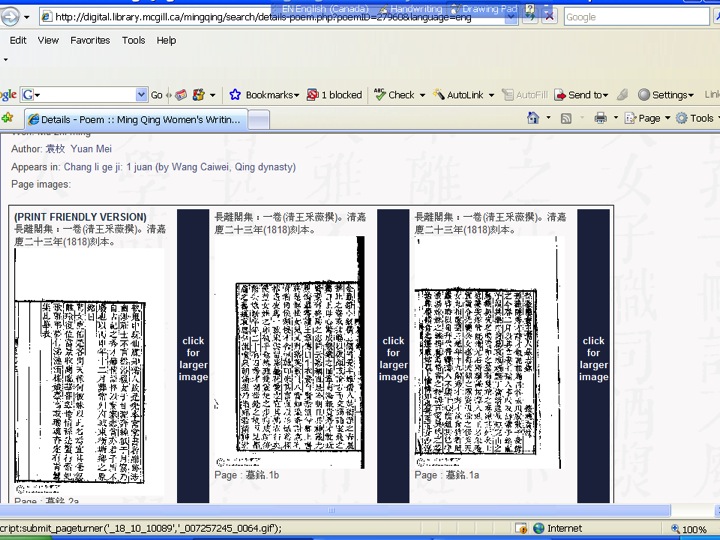Click Handwriting on the language bar
The width and height of the screenshot is (720, 540).
point(411,9)
